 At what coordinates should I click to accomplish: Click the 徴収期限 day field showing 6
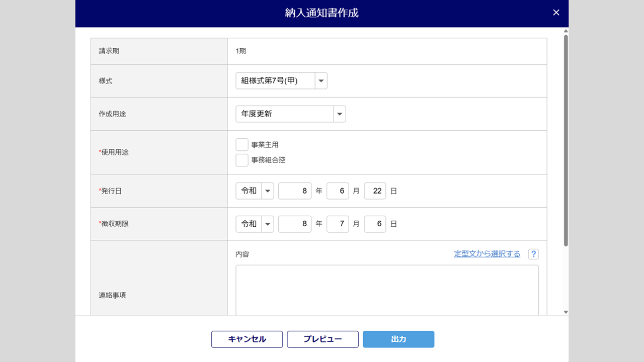point(375,224)
